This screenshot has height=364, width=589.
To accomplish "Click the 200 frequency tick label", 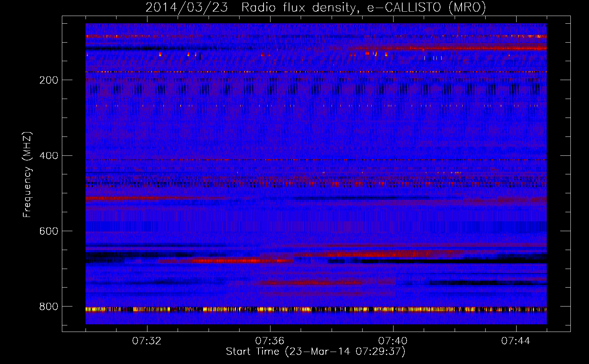I will click(x=49, y=80).
